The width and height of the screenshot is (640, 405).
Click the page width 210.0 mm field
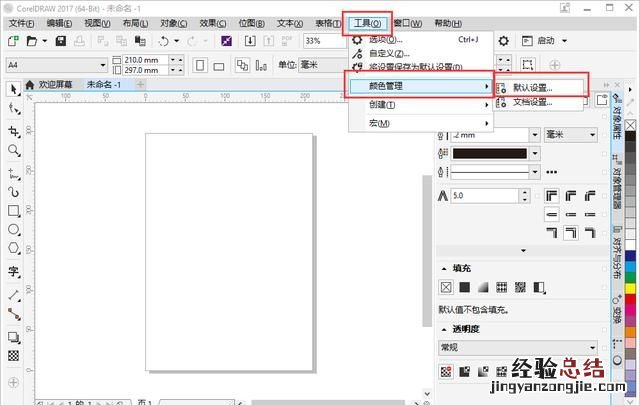[145, 60]
